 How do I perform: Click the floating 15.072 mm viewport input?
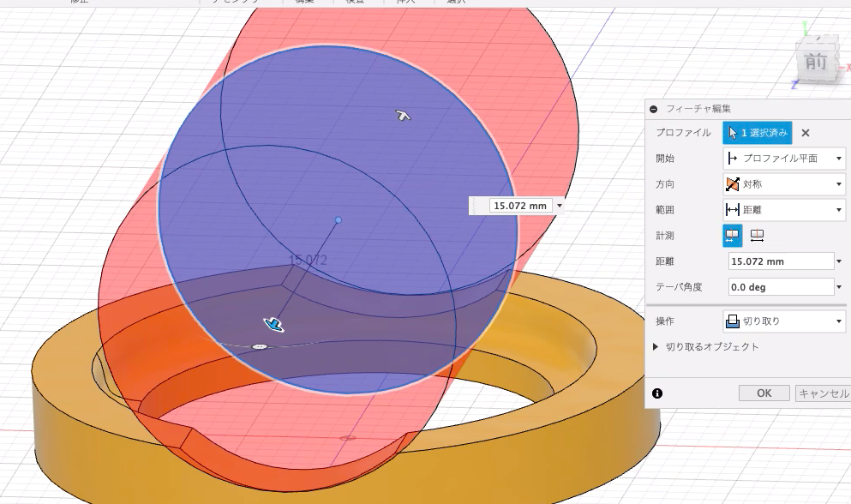pyautogui.click(x=520, y=206)
